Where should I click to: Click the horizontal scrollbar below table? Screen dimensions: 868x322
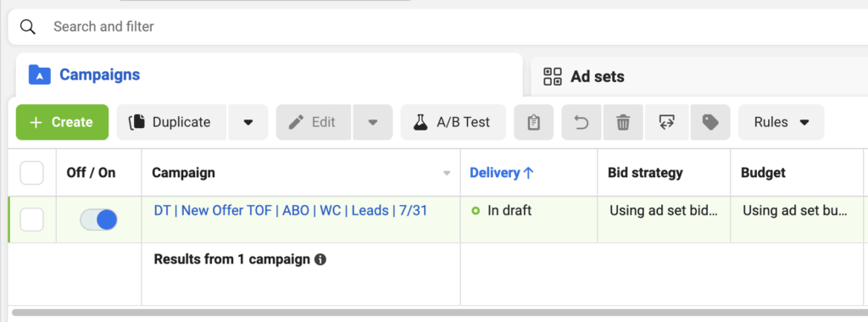pyautogui.click(x=437, y=313)
